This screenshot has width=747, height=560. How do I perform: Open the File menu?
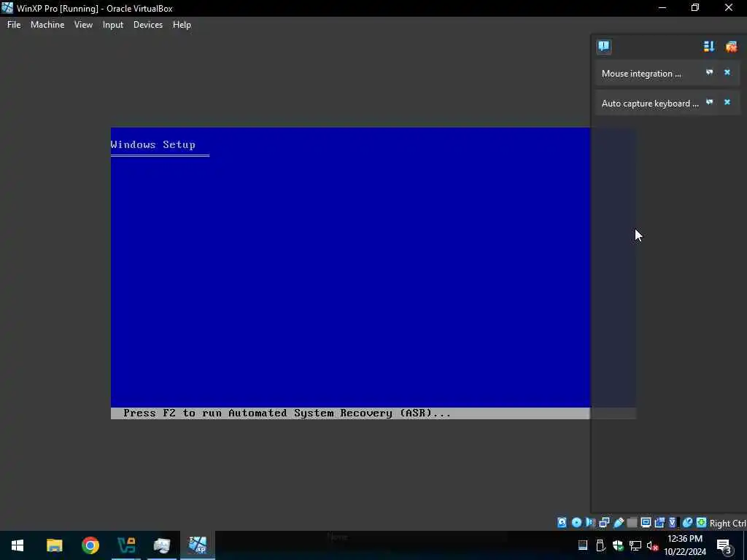(x=14, y=25)
